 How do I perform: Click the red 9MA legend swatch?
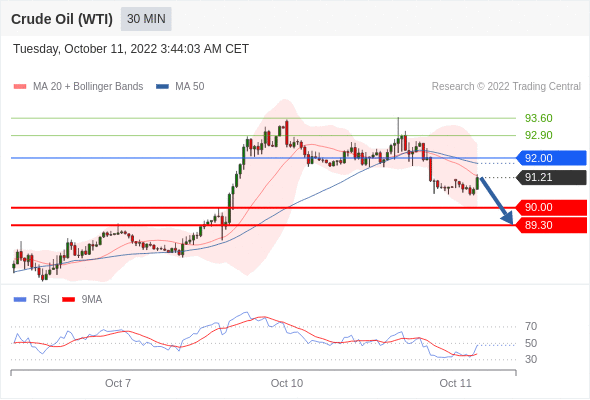click(x=68, y=300)
